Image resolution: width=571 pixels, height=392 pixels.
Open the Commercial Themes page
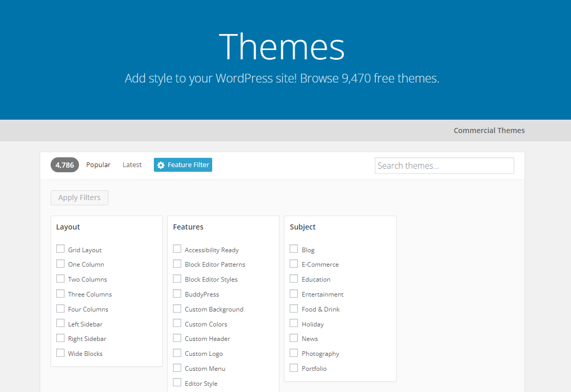pyautogui.click(x=488, y=130)
